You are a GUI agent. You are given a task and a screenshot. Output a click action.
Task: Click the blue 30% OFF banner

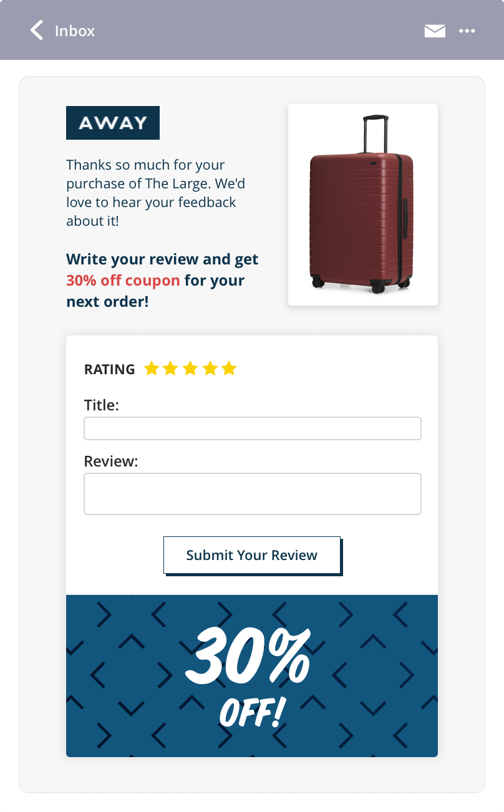[252, 675]
